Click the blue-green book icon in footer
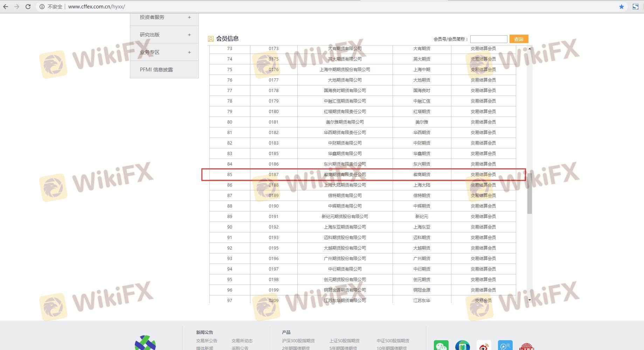 [x=462, y=346]
